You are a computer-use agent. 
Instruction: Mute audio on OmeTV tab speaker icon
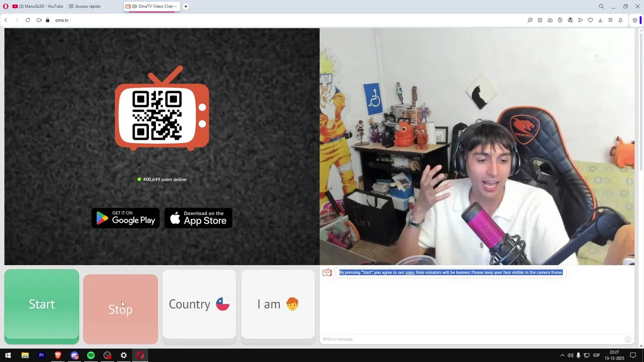coord(134,7)
